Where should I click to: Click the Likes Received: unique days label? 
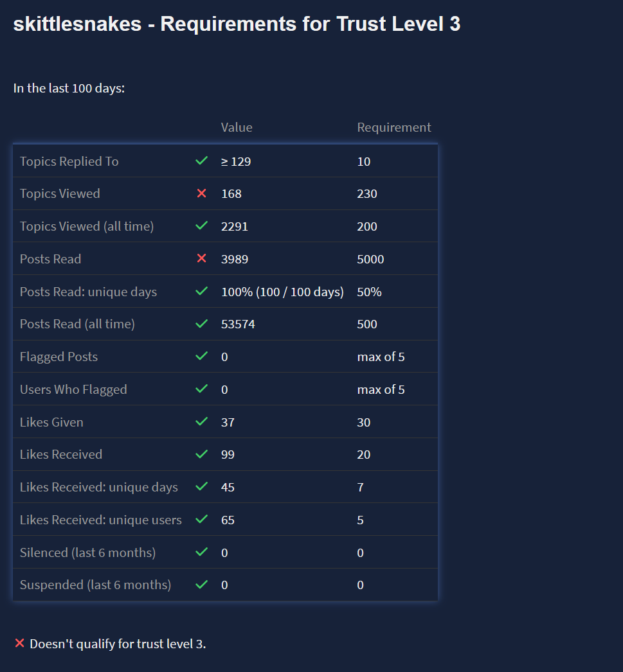coord(99,487)
